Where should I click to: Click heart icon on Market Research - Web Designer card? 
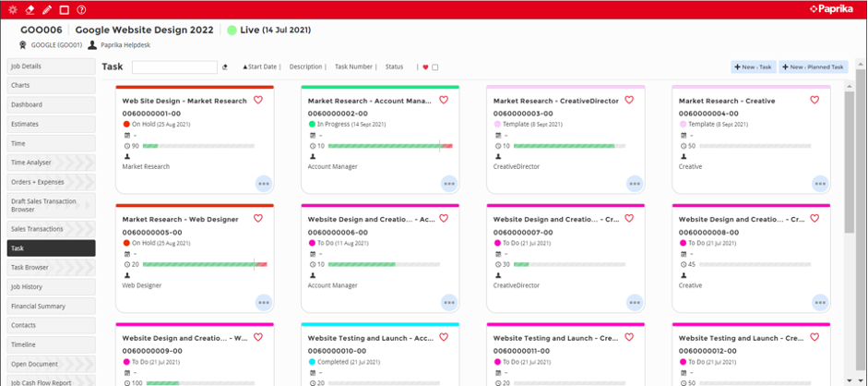(259, 219)
